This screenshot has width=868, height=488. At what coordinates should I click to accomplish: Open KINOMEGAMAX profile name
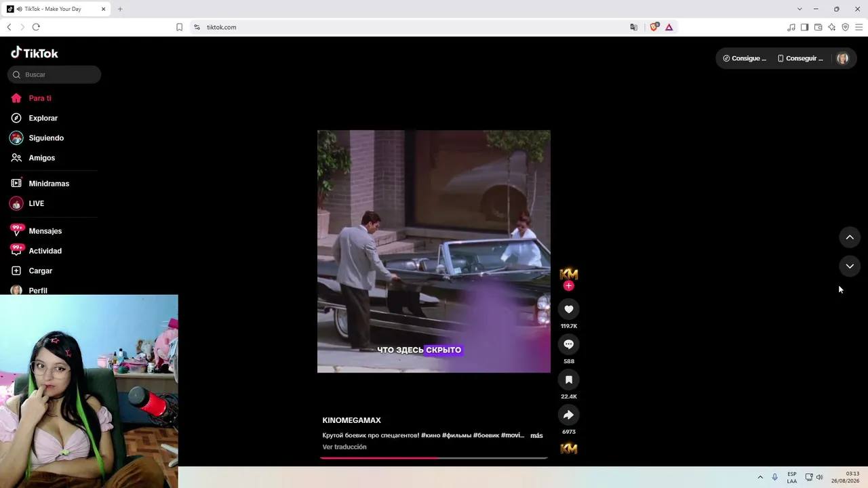click(x=351, y=420)
